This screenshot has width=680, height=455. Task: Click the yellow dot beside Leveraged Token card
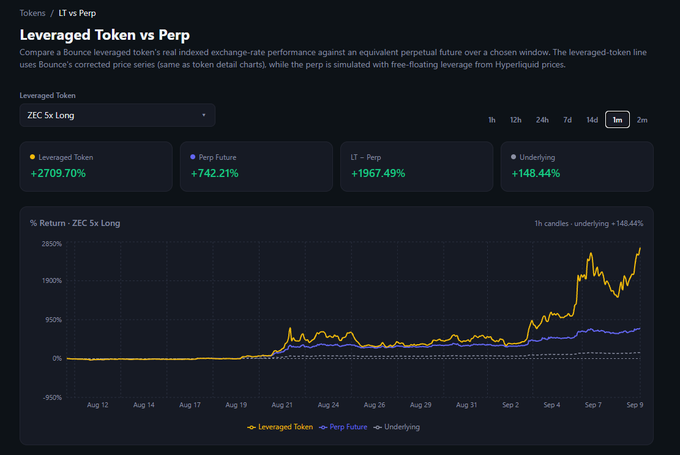[33, 157]
